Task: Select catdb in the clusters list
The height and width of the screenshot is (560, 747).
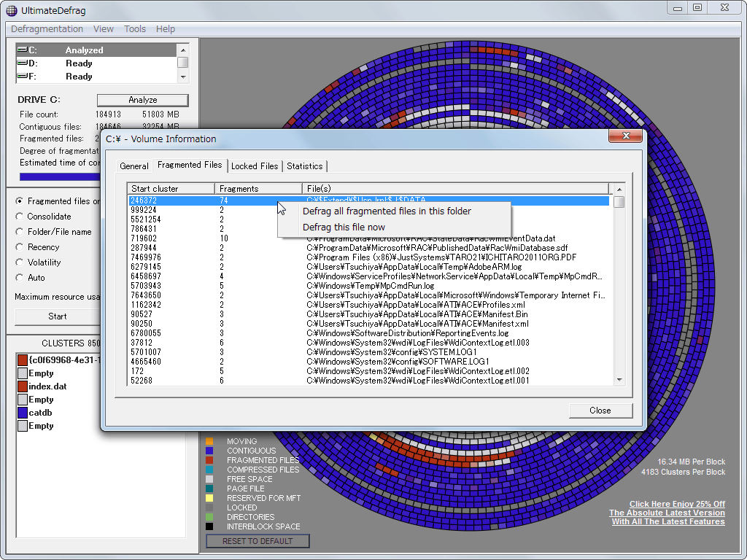Action: pos(41,413)
